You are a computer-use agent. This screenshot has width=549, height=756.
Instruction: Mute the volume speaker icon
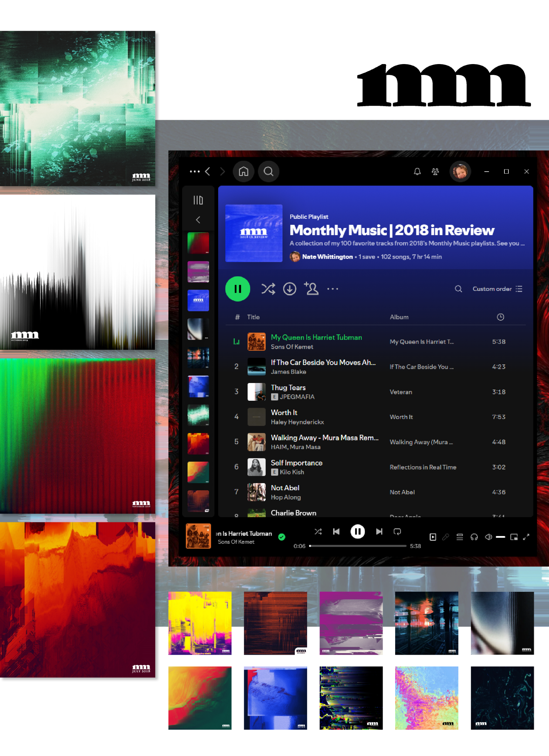[x=488, y=537]
